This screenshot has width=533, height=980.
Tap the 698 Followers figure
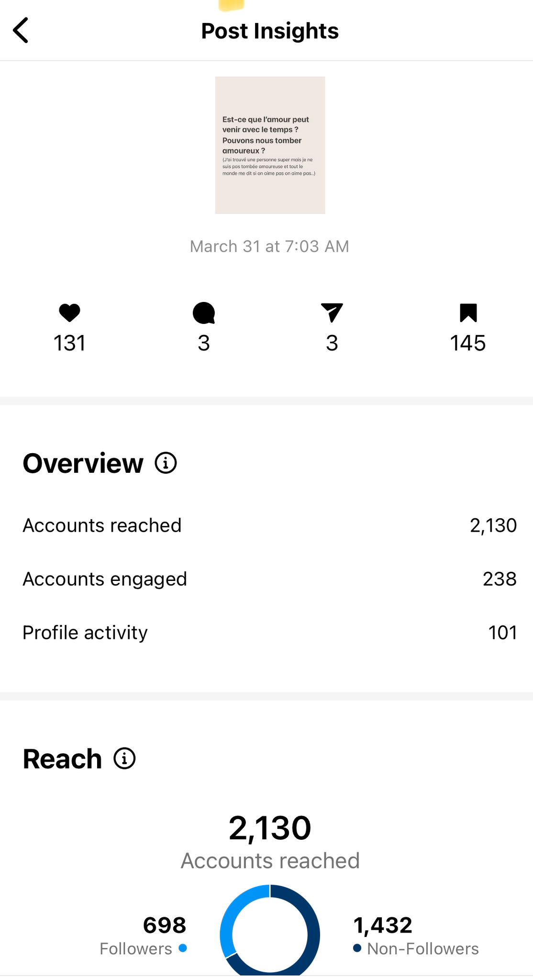(165, 925)
